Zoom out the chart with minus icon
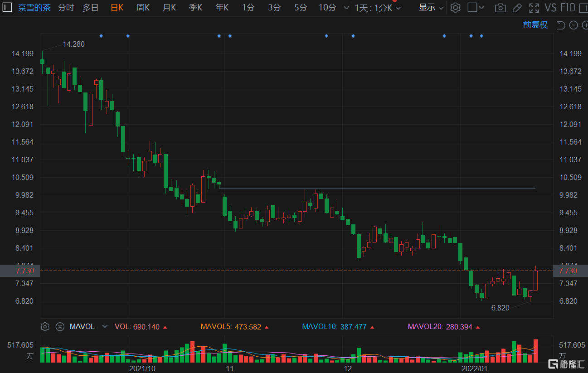 [x=573, y=25]
